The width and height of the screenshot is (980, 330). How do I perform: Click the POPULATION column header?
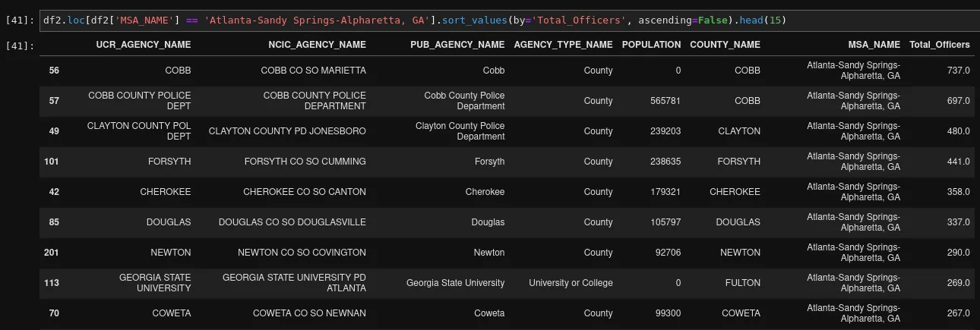tap(651, 45)
